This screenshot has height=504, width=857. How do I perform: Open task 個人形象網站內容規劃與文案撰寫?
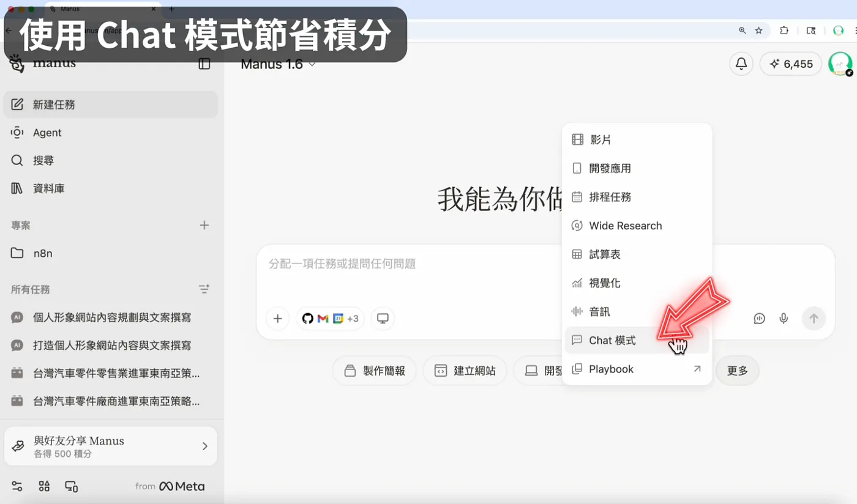point(111,317)
